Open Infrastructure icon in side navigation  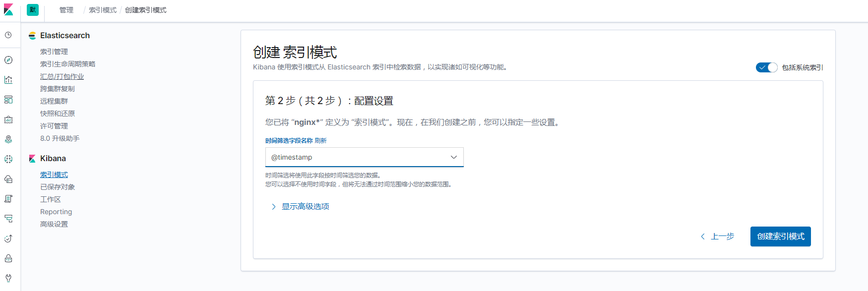(8, 179)
